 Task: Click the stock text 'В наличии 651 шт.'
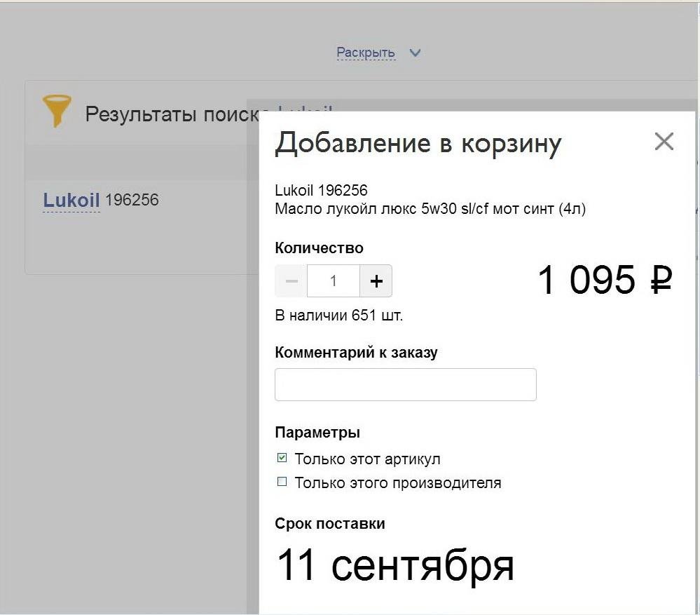[339, 316]
